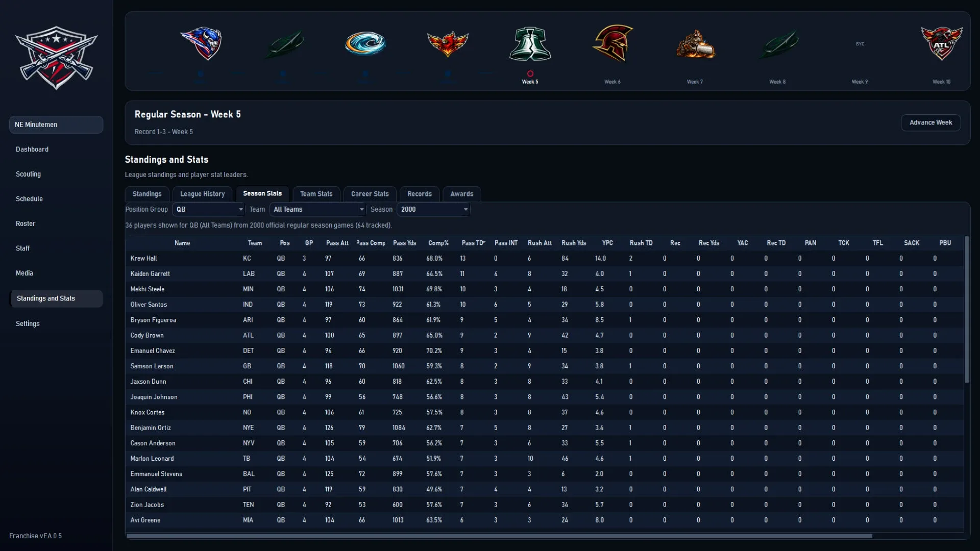
Task: Sort by the Rush Yds column header
Action: coord(574,243)
